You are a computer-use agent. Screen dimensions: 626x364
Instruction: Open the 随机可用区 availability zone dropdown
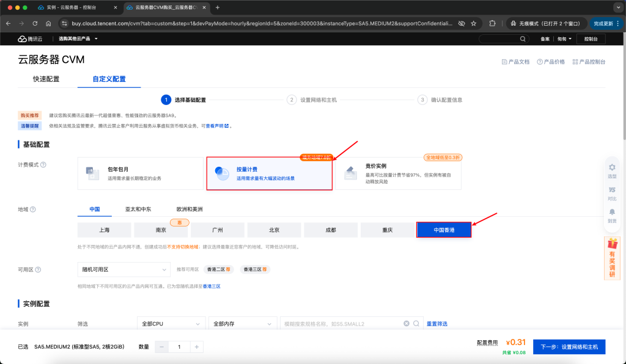coord(123,269)
